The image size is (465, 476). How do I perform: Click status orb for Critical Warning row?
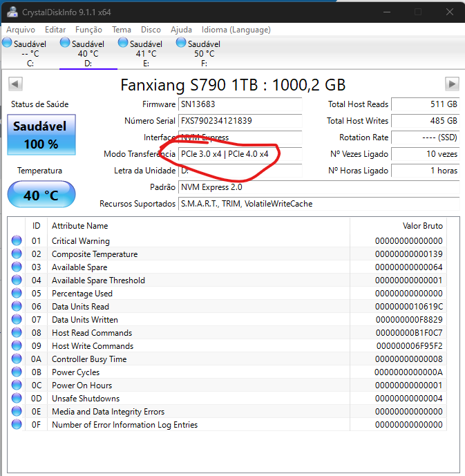(17, 240)
